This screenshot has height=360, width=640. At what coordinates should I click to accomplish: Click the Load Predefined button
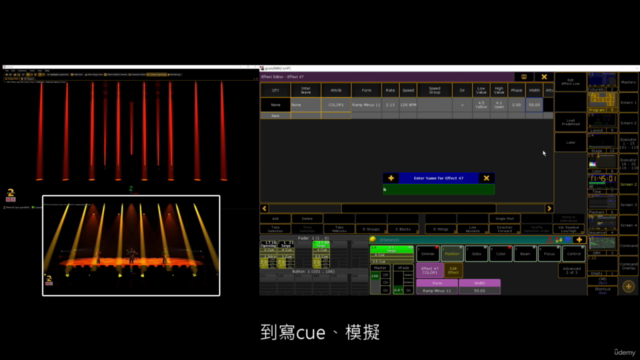[570, 122]
